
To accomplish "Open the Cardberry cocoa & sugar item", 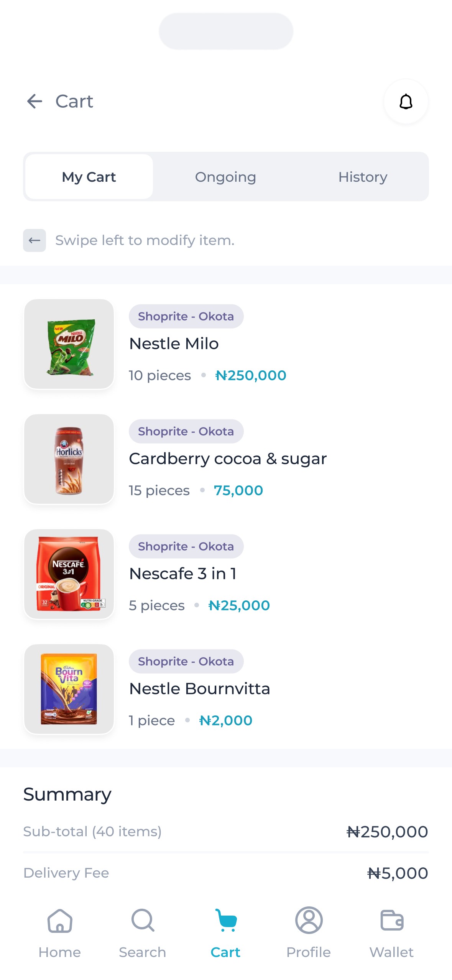I will tap(228, 459).
